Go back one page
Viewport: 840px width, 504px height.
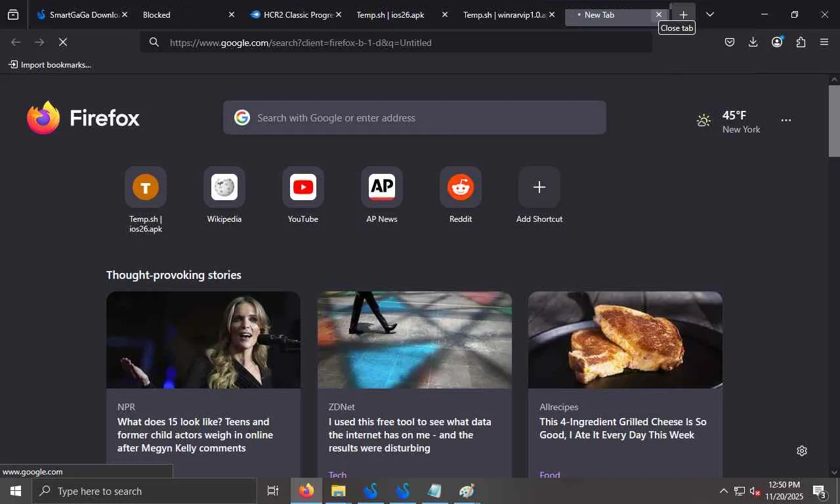(16, 42)
